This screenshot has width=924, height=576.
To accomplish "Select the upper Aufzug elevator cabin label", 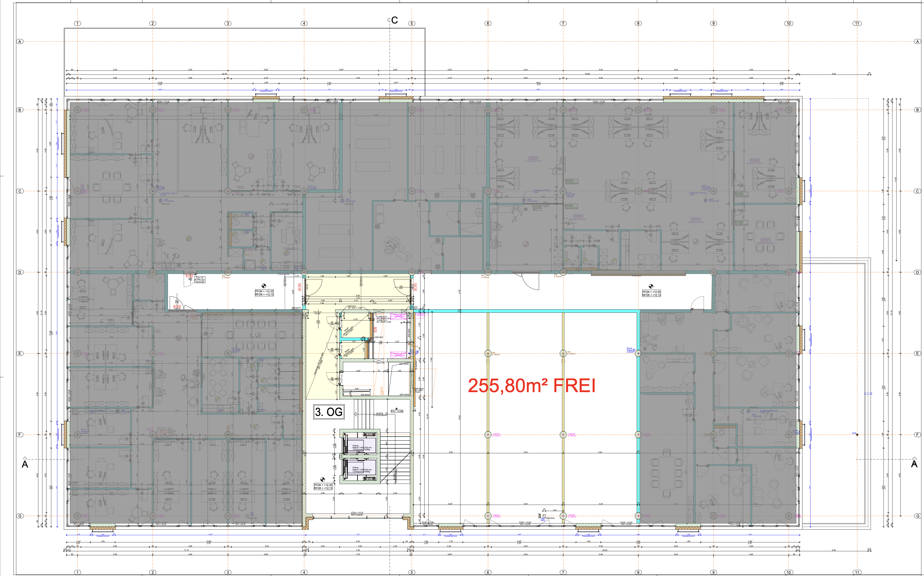I will [361, 448].
